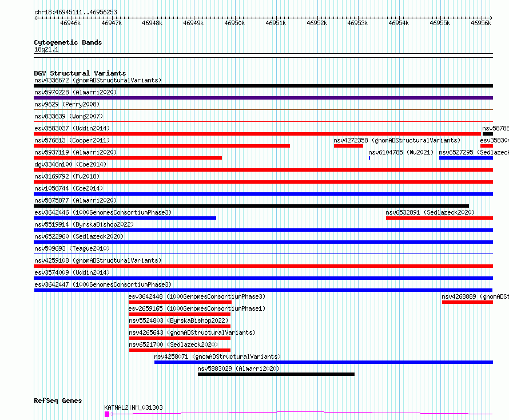Open nsv4258071 gnomAD variant
This screenshot has height=420, width=509.
(217, 356)
